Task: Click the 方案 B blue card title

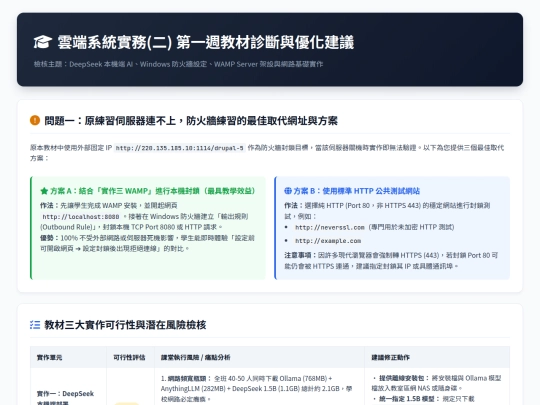Action: point(356,191)
